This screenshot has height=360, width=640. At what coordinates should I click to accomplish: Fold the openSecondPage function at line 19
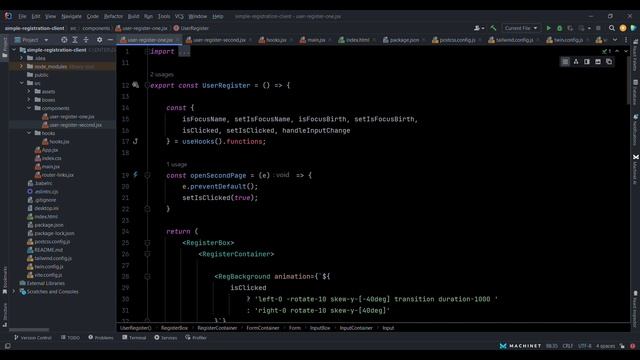pos(147,175)
